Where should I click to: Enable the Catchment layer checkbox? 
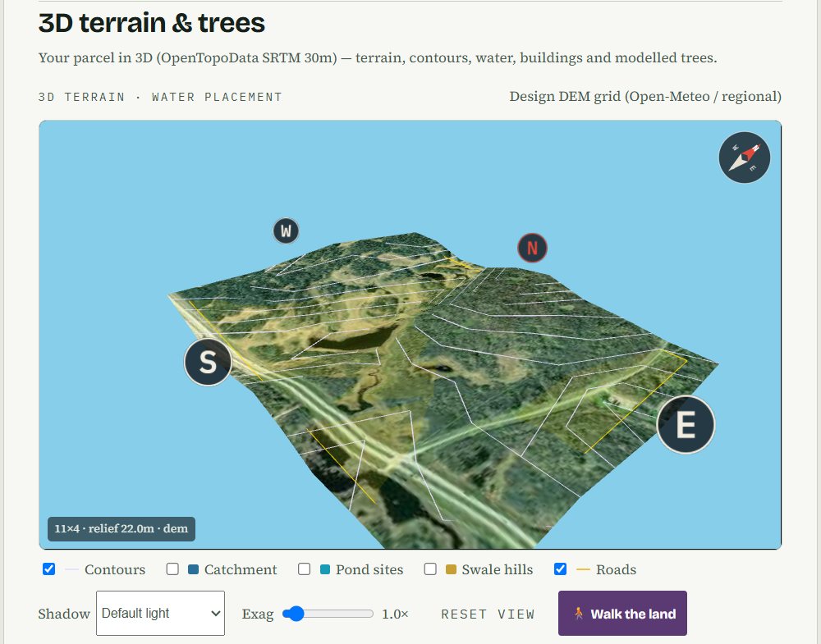click(172, 569)
